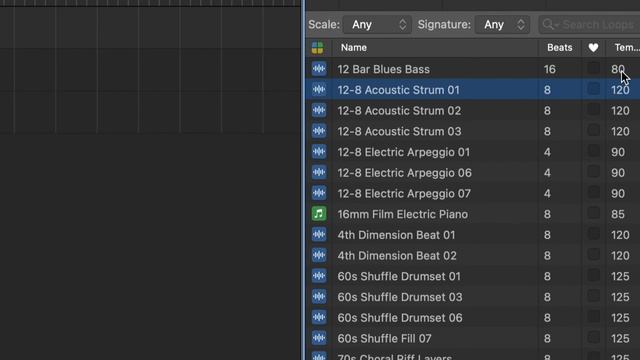Click audio loop icon for 12-8 Acoustic Strum 01
This screenshot has height=360, width=640.
[x=319, y=89]
